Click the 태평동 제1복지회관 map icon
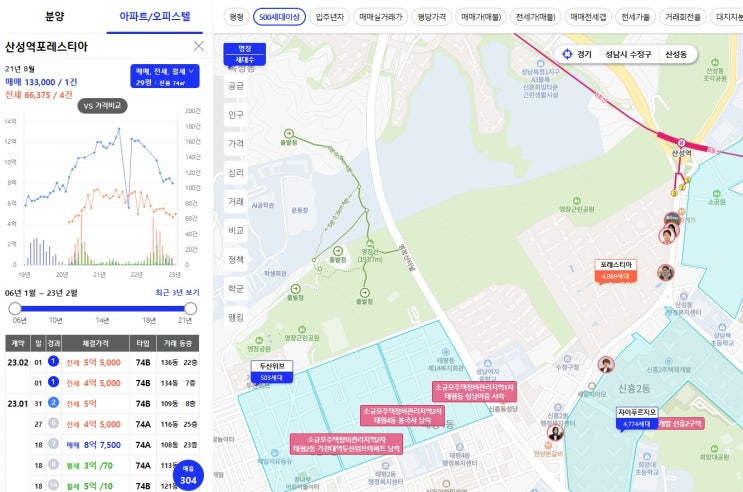This screenshot has width=743, height=492. (x=445, y=352)
